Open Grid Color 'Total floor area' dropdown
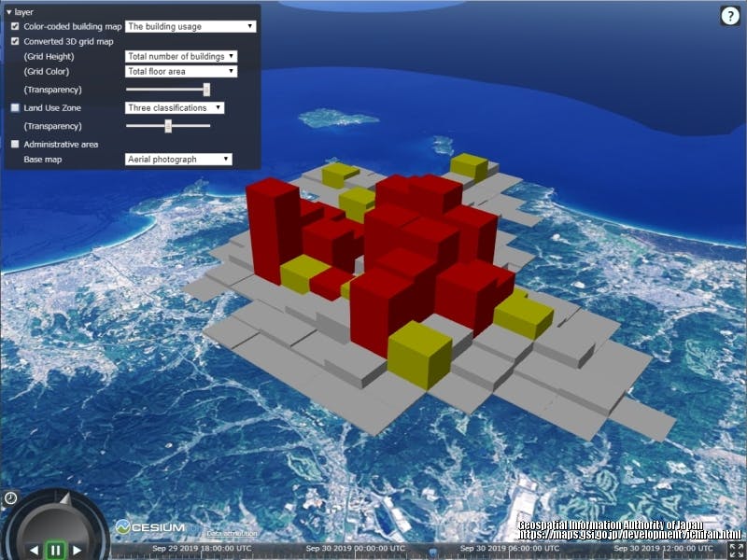 tap(181, 72)
